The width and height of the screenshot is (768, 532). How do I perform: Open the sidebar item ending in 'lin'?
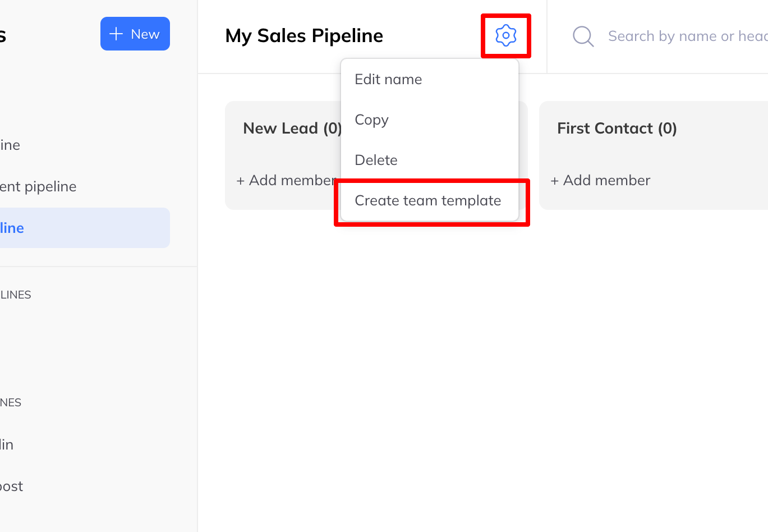click(x=7, y=444)
